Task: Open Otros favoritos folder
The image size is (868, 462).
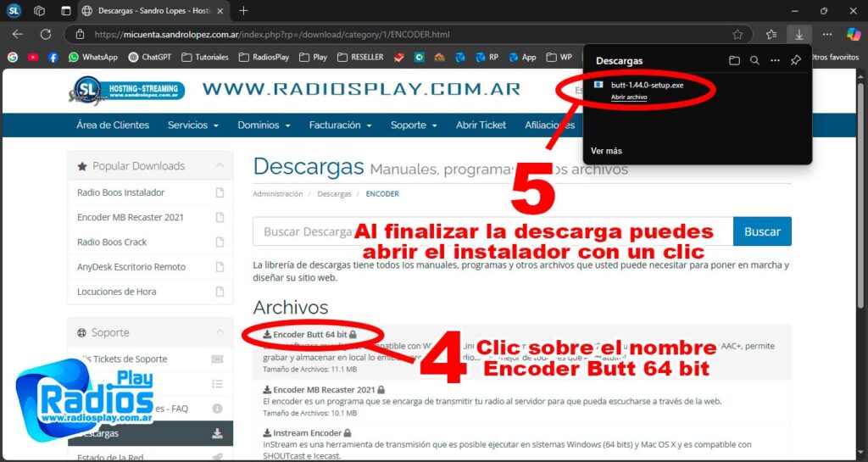Action: pyautogui.click(x=835, y=57)
